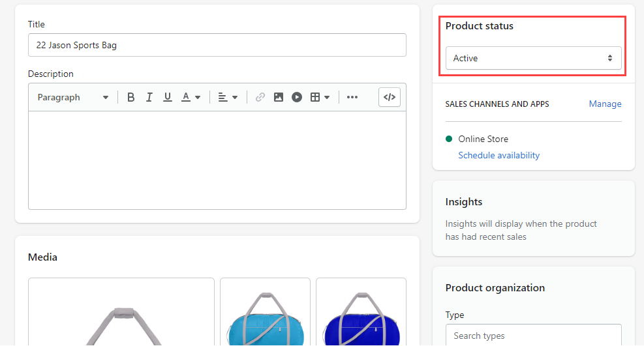
Task: Select the light blue bag media thumbnail
Action: coord(265,313)
